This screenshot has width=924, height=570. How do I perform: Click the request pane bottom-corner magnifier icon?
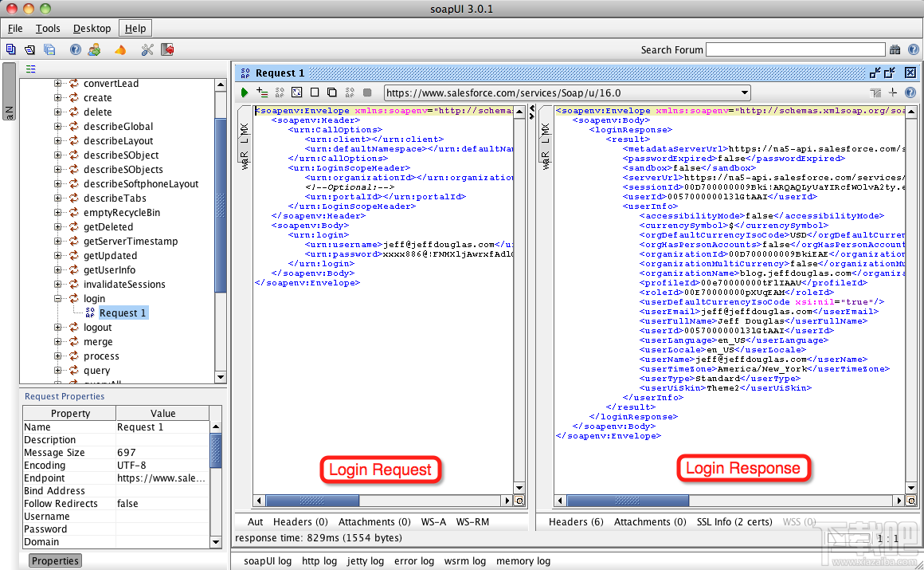click(519, 501)
